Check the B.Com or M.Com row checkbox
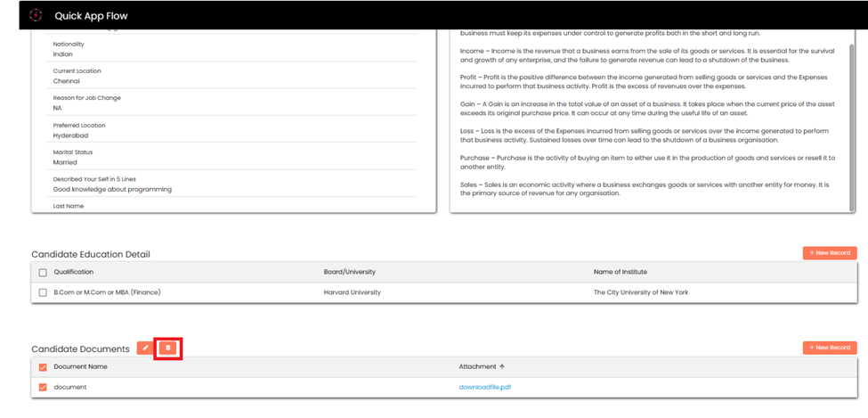The width and height of the screenshot is (868, 418). (43, 292)
